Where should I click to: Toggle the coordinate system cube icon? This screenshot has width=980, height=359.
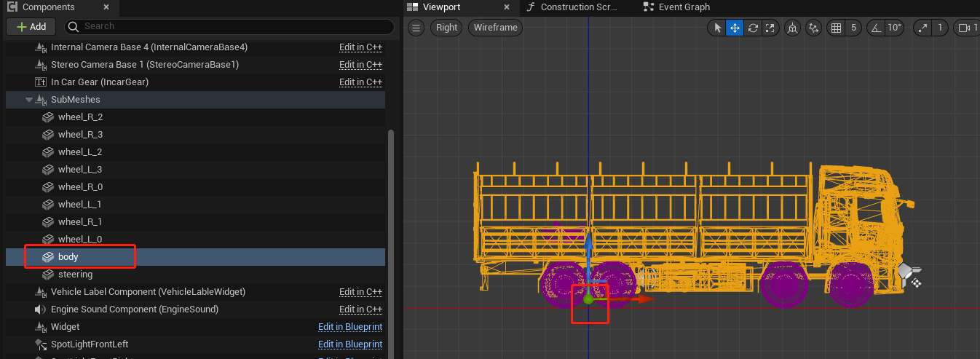coord(792,28)
